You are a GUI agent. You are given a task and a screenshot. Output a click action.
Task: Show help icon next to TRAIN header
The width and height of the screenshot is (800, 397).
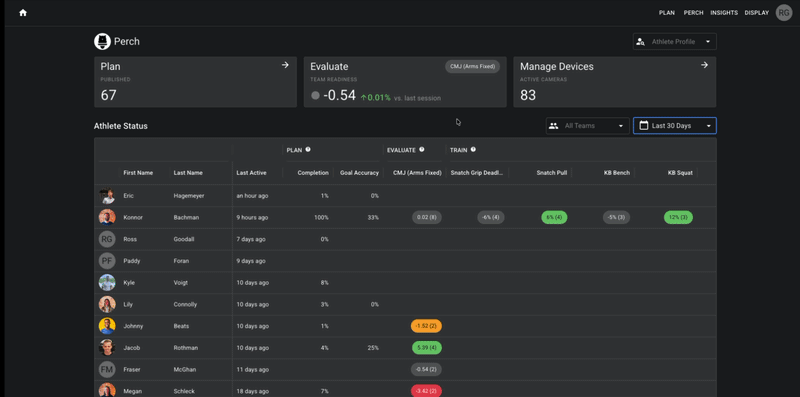point(473,150)
